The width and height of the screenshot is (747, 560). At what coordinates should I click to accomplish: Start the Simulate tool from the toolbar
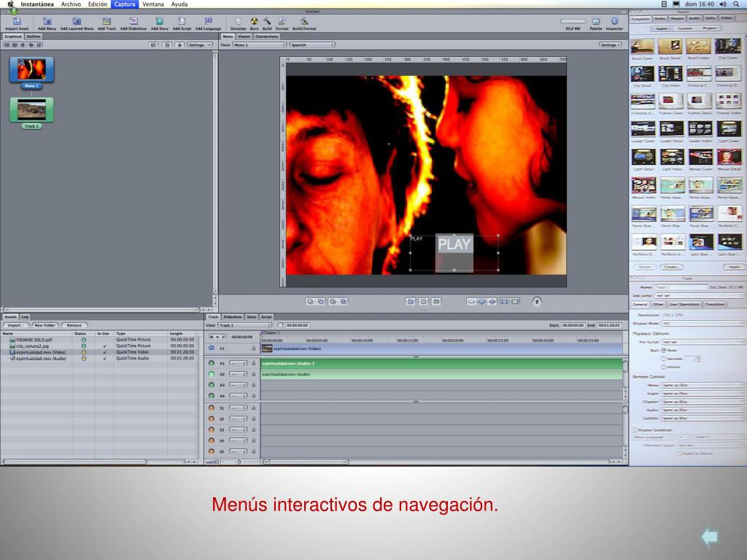[x=239, y=21]
